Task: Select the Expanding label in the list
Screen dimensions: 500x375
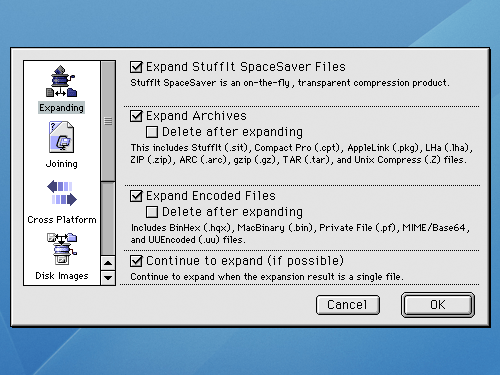Action: [x=61, y=108]
